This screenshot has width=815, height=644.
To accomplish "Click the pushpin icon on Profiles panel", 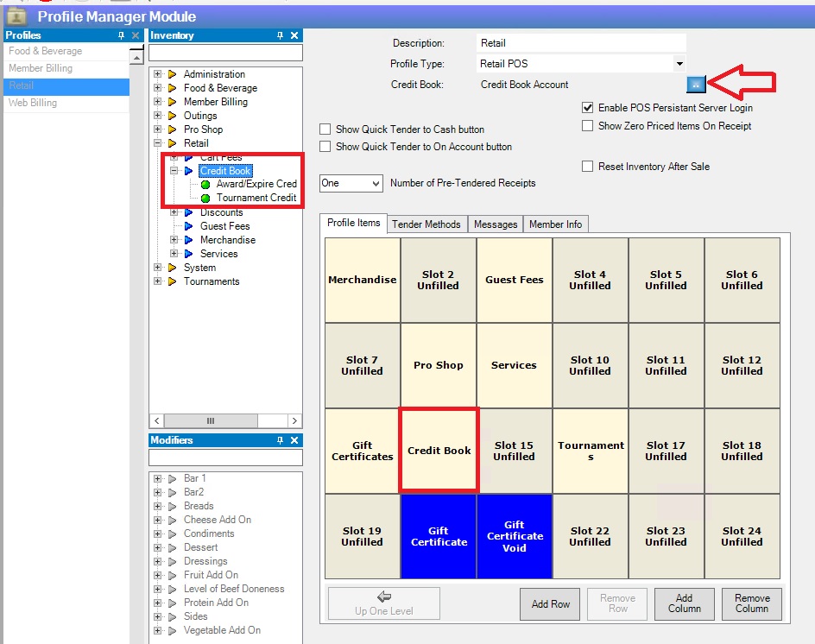I will tap(121, 35).
